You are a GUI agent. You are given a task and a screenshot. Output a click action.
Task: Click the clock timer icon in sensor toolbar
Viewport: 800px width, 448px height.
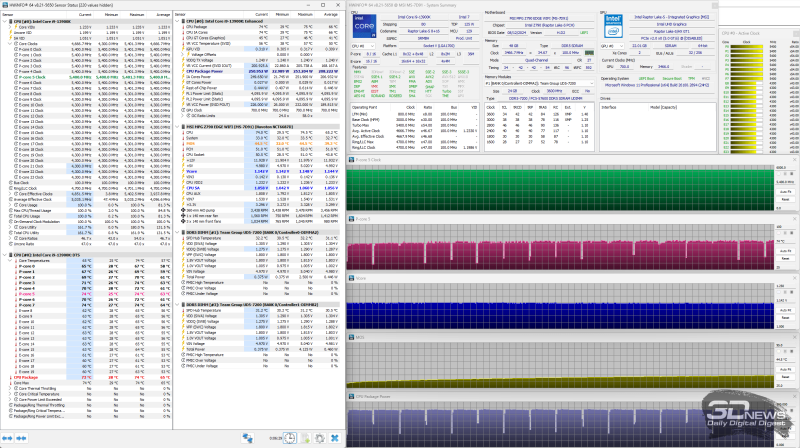coord(289,438)
